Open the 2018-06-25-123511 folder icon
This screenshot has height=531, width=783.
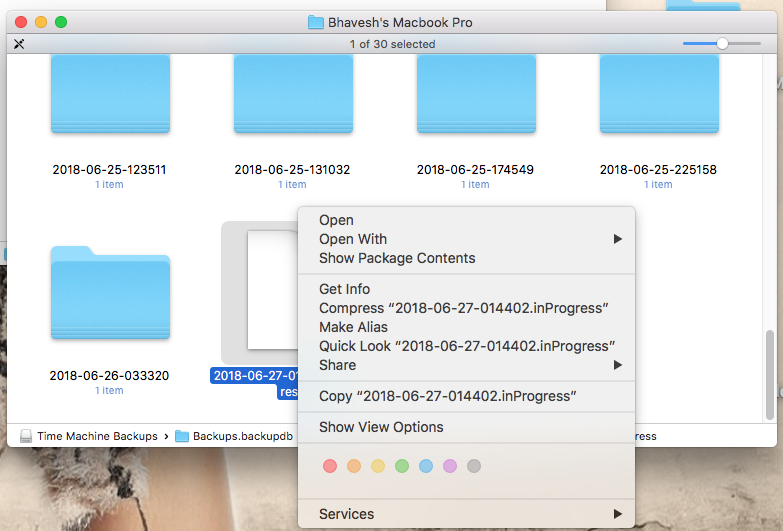[110, 93]
